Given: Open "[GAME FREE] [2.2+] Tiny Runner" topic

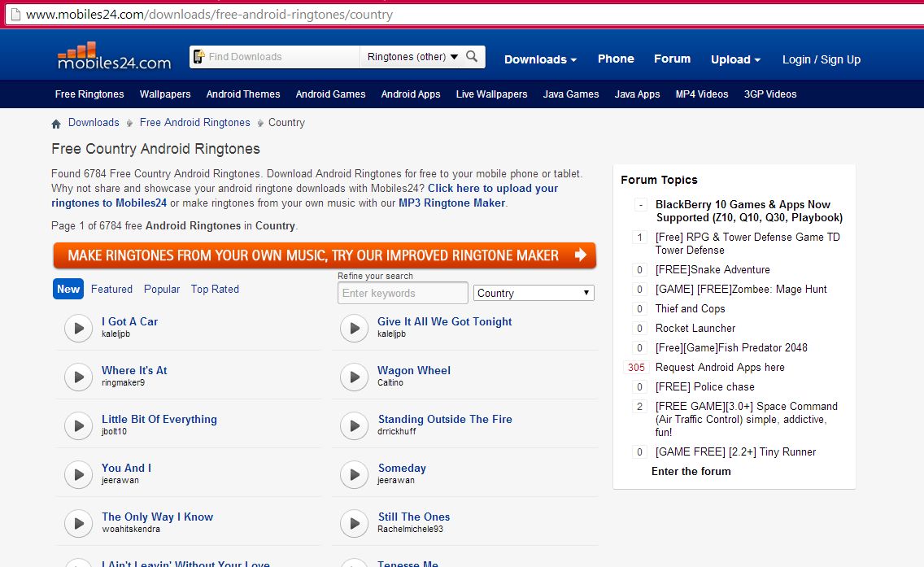Looking at the screenshot, I should pyautogui.click(x=735, y=452).
